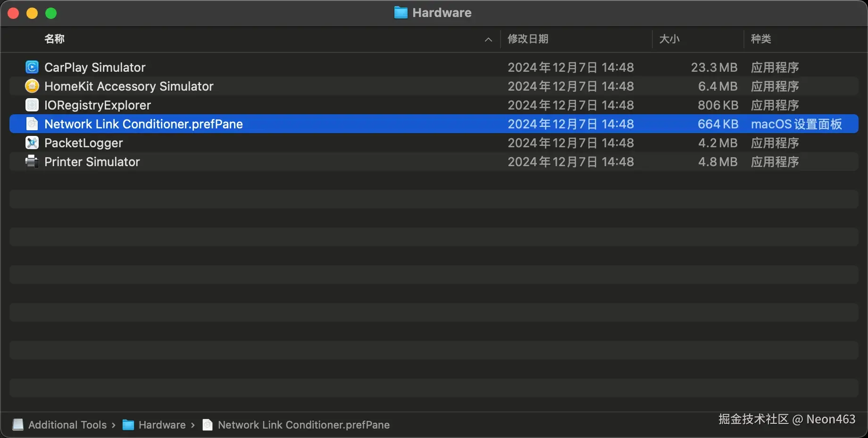The image size is (868, 438).
Task: Toggle sort order arrow in 名称 column
Action: coord(488,40)
